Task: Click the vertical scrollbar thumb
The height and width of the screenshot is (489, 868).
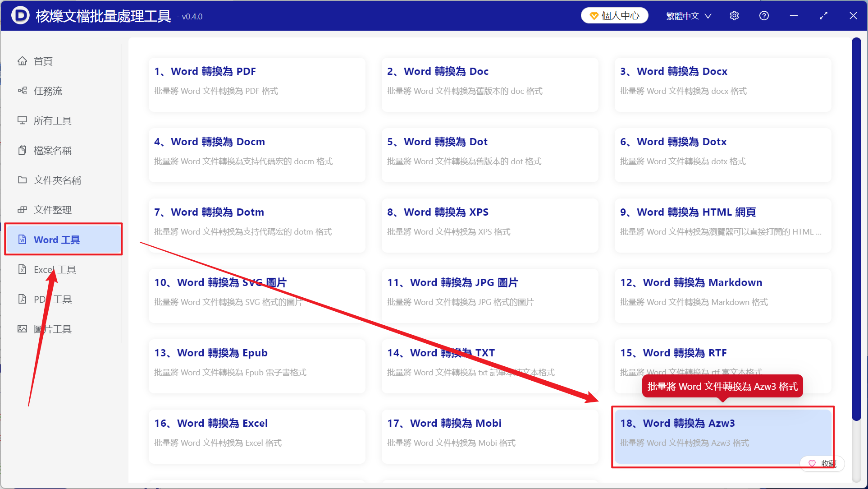Action: 856,229
